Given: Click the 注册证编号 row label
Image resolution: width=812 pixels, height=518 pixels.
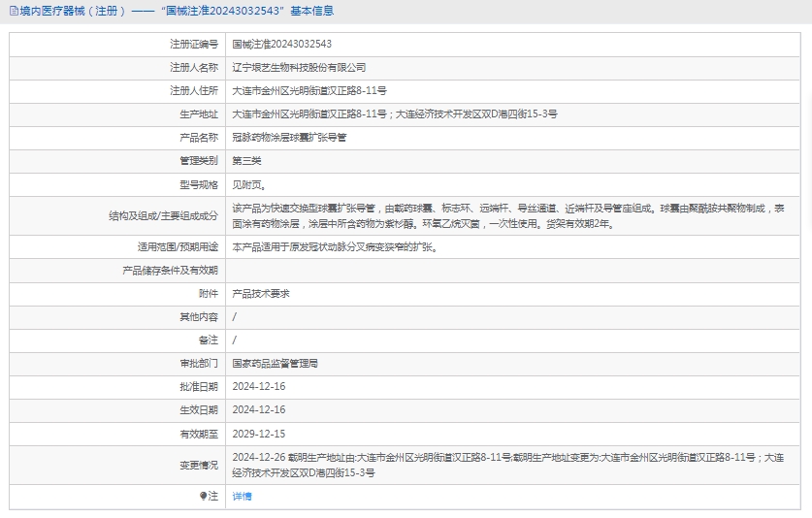Looking at the screenshot, I should click(x=194, y=45).
